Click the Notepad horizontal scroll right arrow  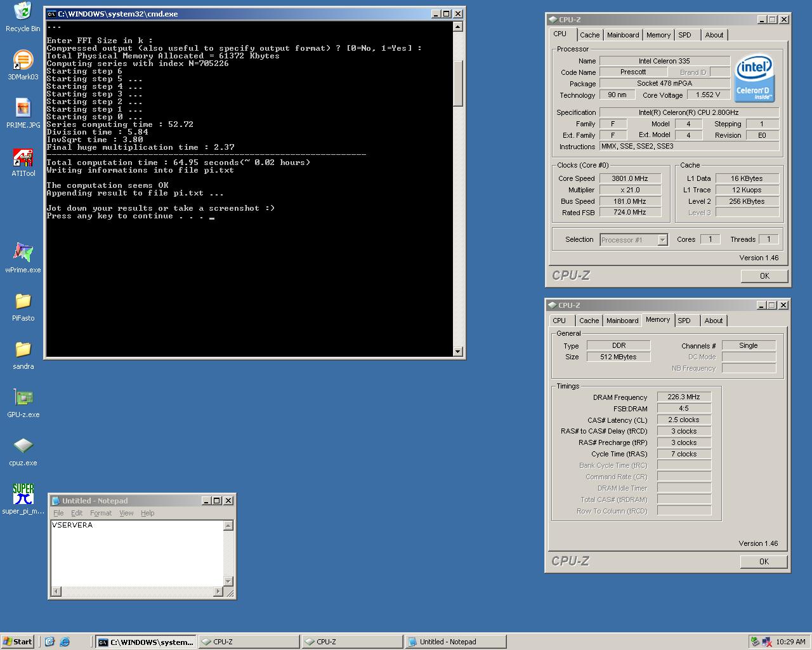(x=218, y=592)
